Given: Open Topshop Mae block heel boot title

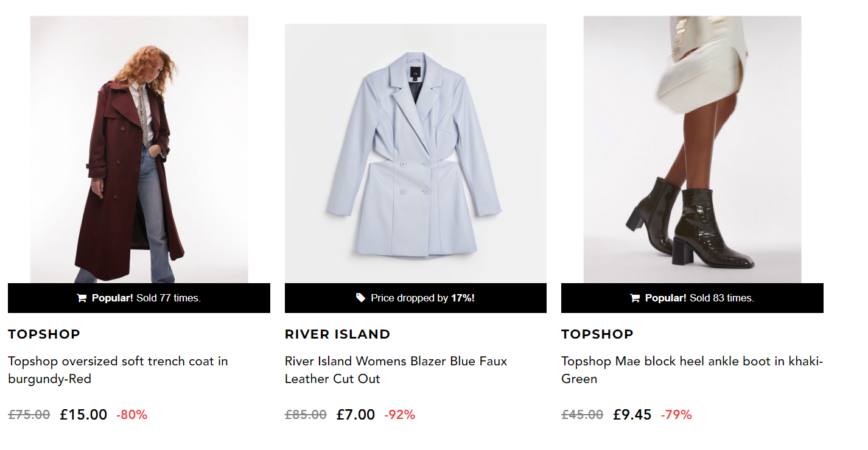Looking at the screenshot, I should 692,370.
